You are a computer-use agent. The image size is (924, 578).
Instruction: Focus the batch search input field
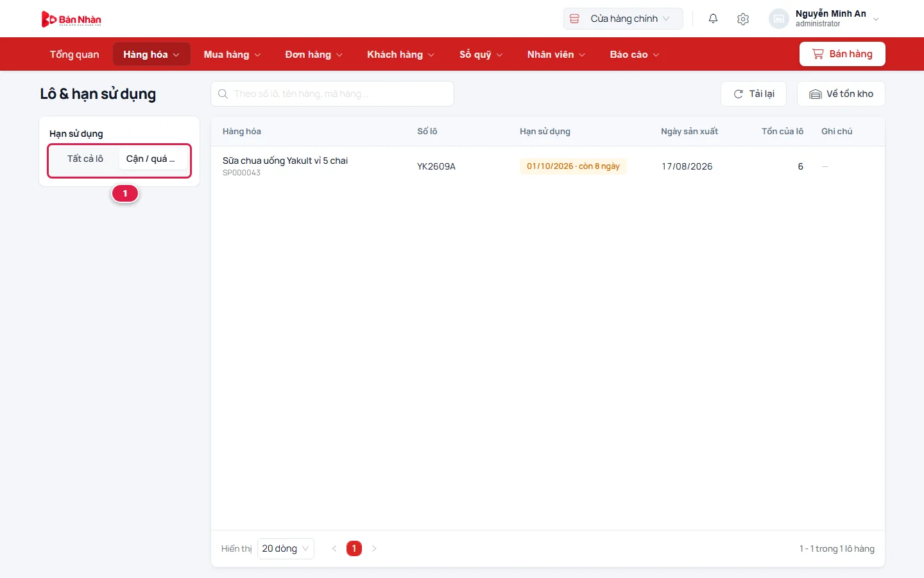tap(332, 94)
